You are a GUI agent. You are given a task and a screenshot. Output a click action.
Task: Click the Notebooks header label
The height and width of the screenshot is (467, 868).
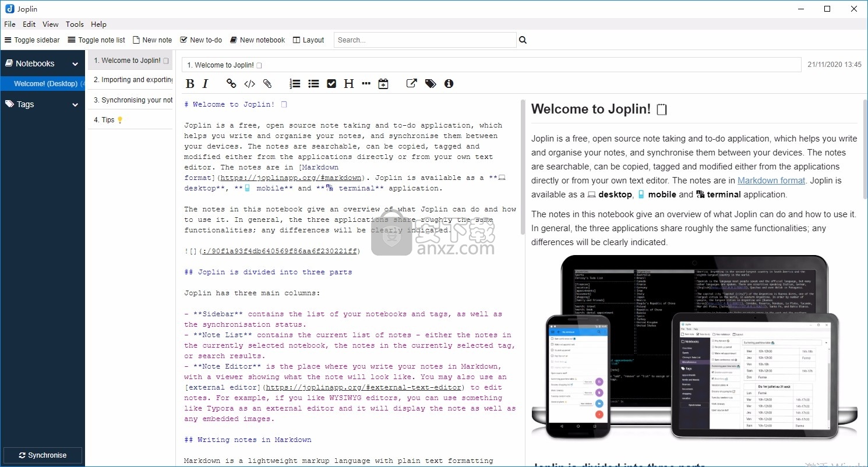coord(35,63)
